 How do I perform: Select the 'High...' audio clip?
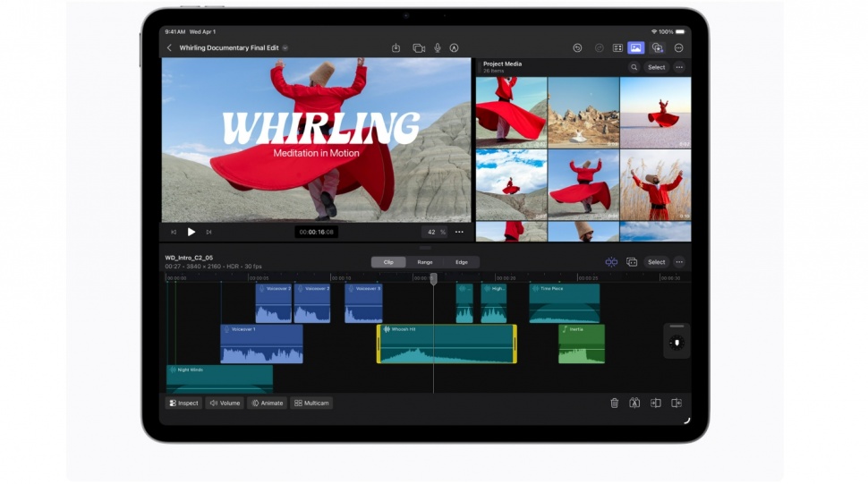(494, 303)
